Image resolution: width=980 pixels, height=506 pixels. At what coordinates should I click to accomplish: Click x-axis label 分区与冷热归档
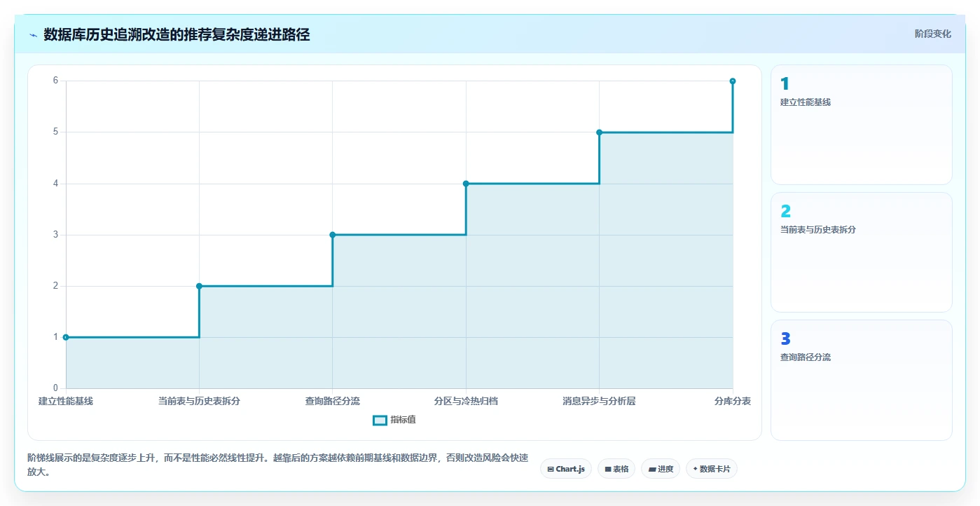click(466, 401)
